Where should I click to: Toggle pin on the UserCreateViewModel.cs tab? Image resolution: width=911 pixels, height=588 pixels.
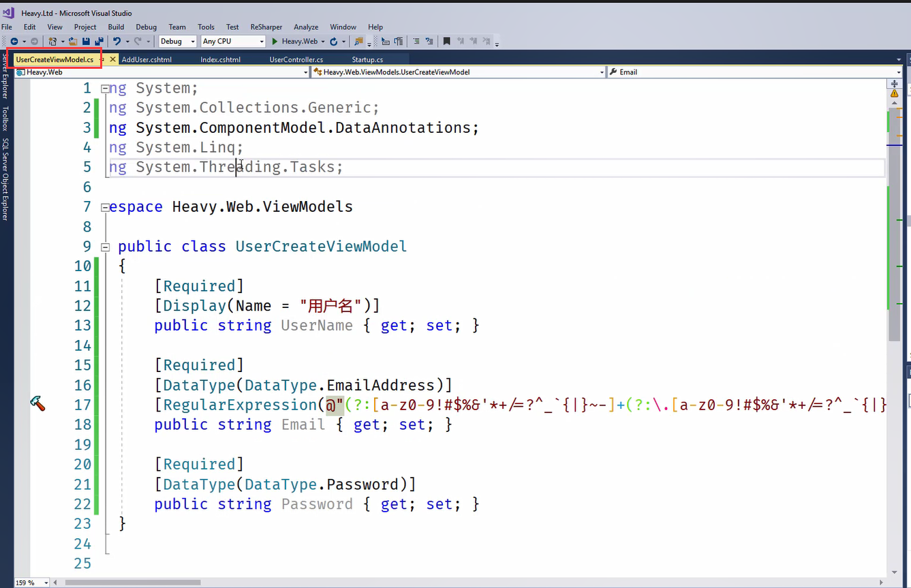pyautogui.click(x=103, y=59)
